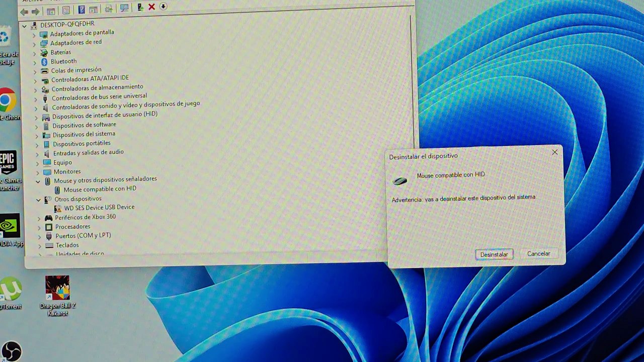This screenshot has height=362, width=644.
Task: Click the down-arrow disable device toolbar icon
Action: pyautogui.click(x=163, y=7)
